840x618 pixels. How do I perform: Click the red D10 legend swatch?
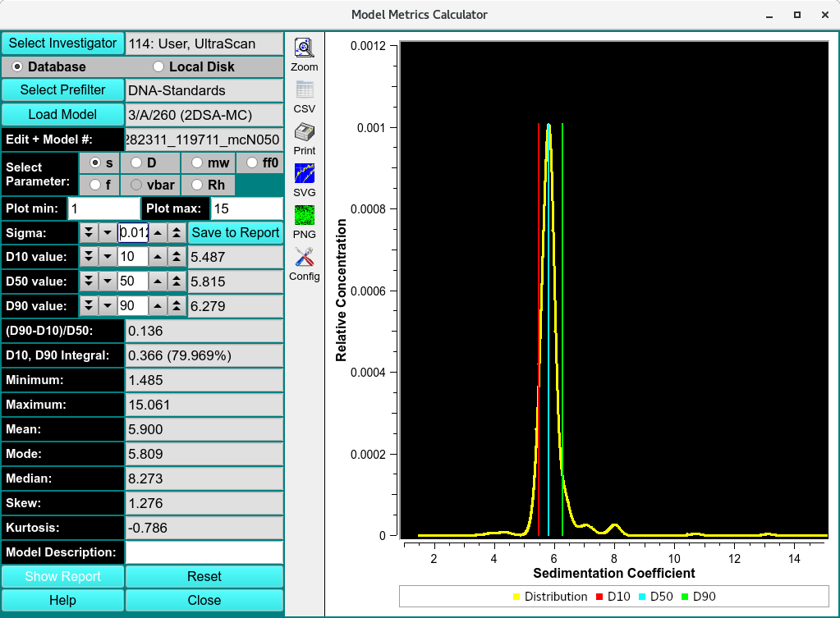click(599, 597)
